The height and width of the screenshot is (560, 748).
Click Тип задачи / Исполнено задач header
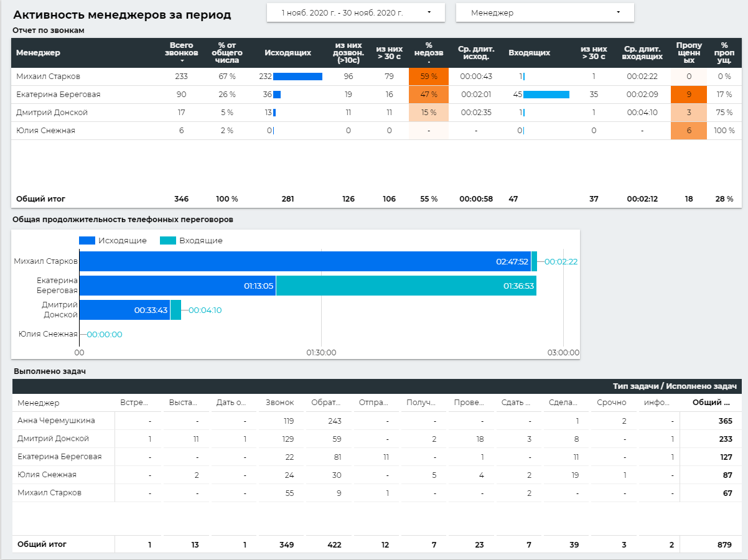(675, 386)
